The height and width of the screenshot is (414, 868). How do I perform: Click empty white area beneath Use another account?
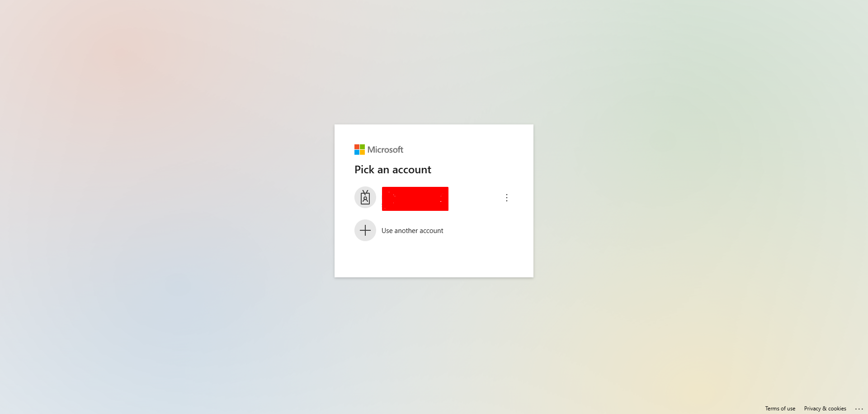tap(434, 260)
